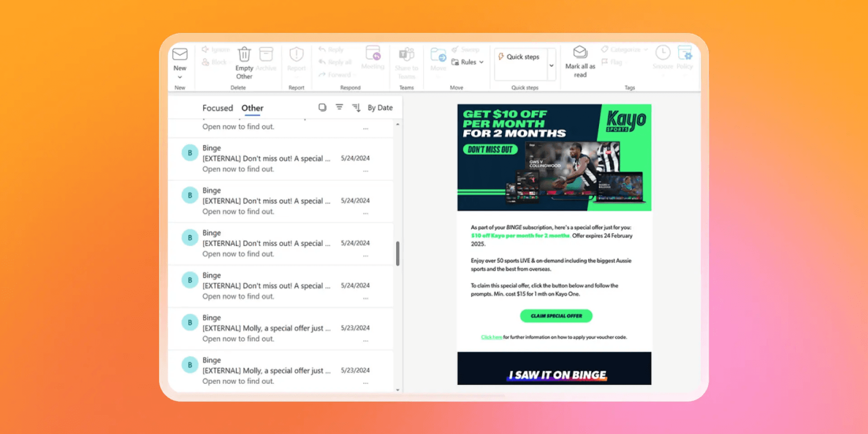Select the Report email icon
Image resolution: width=868 pixels, height=434 pixels.
pyautogui.click(x=297, y=55)
